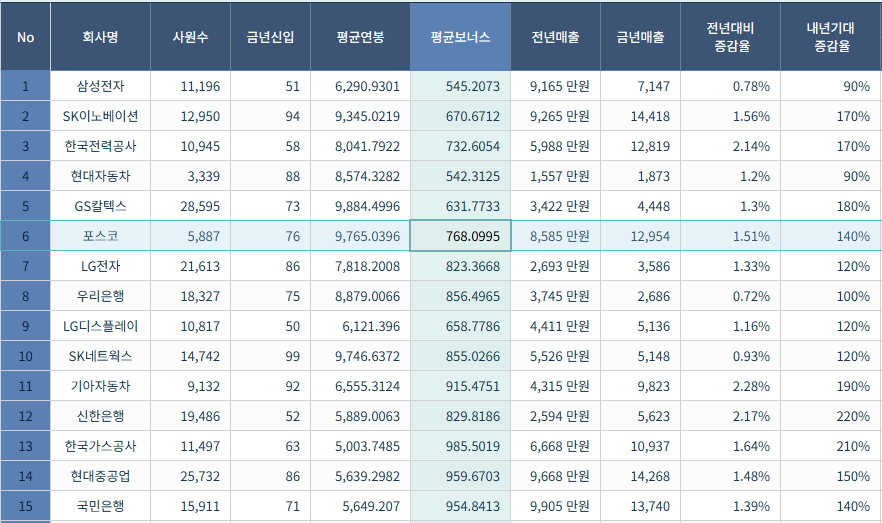Select the cell LG디스플레이
Viewport: 882px width, 523px height.
tap(100, 326)
